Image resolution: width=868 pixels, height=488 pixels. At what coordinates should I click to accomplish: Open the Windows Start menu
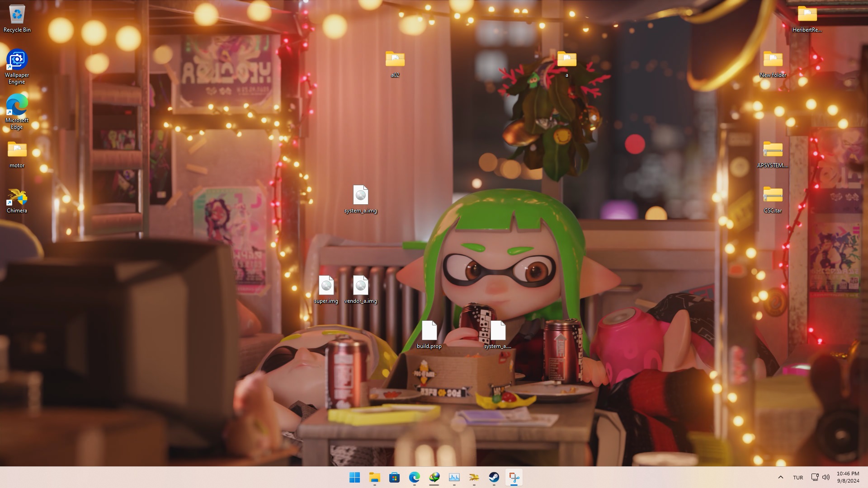pos(354,477)
